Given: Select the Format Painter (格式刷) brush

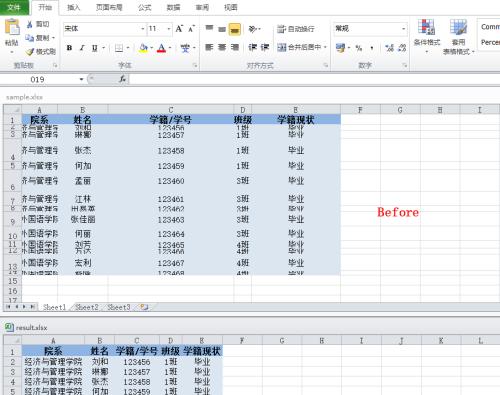Looking at the screenshot, I should (x=41, y=52).
